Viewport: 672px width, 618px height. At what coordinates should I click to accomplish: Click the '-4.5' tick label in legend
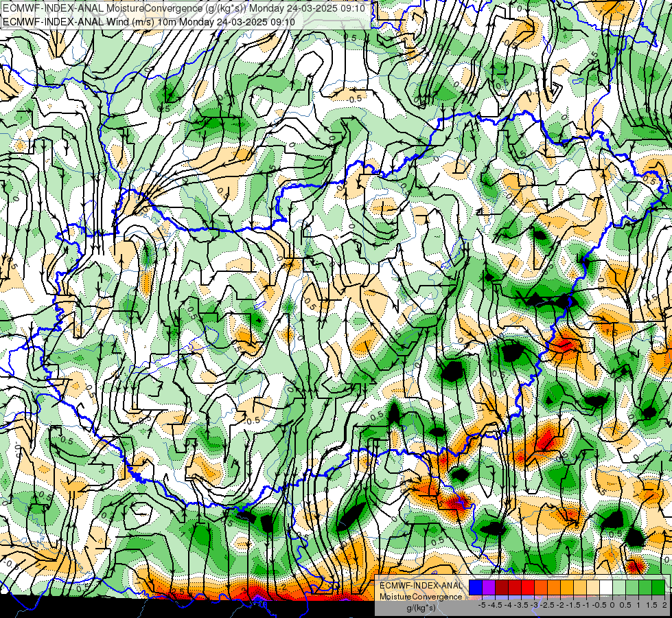pyautogui.click(x=495, y=605)
